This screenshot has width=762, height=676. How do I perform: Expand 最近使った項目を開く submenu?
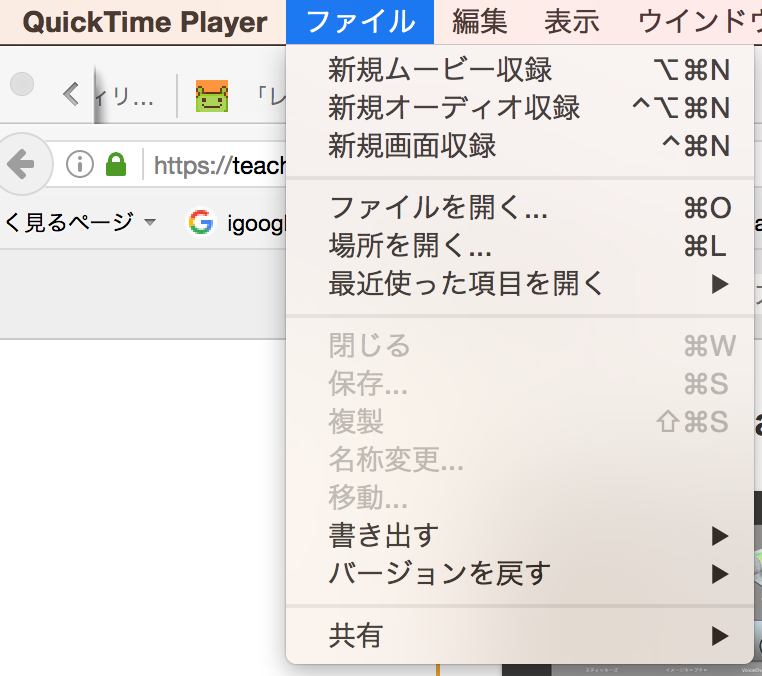coord(467,284)
